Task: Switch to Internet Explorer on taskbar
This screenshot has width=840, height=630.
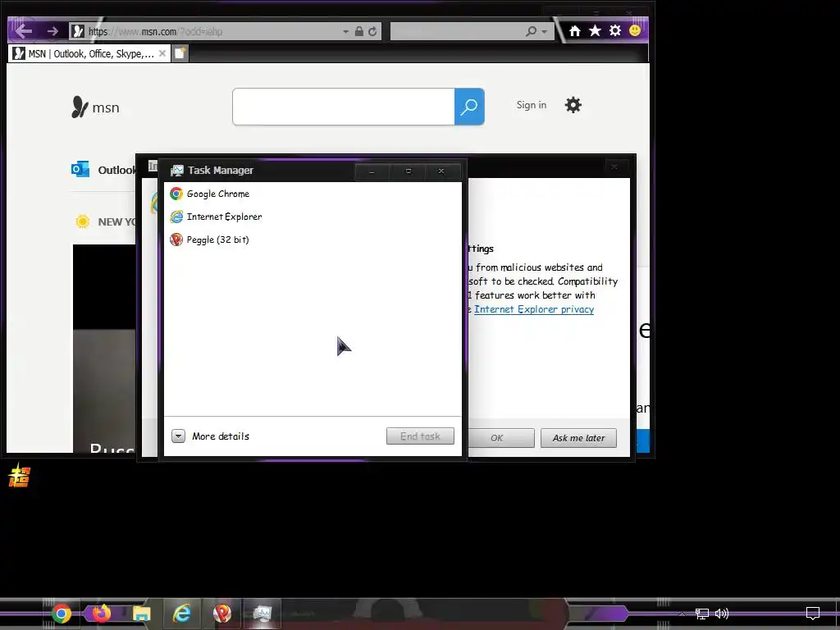Action: [181, 614]
